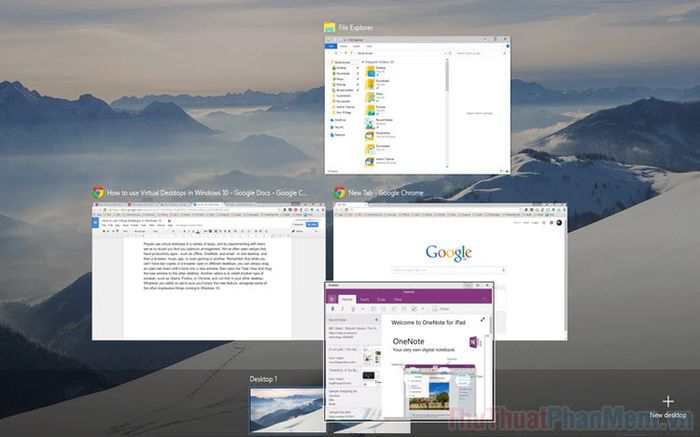
Task: Open the View tab in OneNote
Action: point(398,300)
